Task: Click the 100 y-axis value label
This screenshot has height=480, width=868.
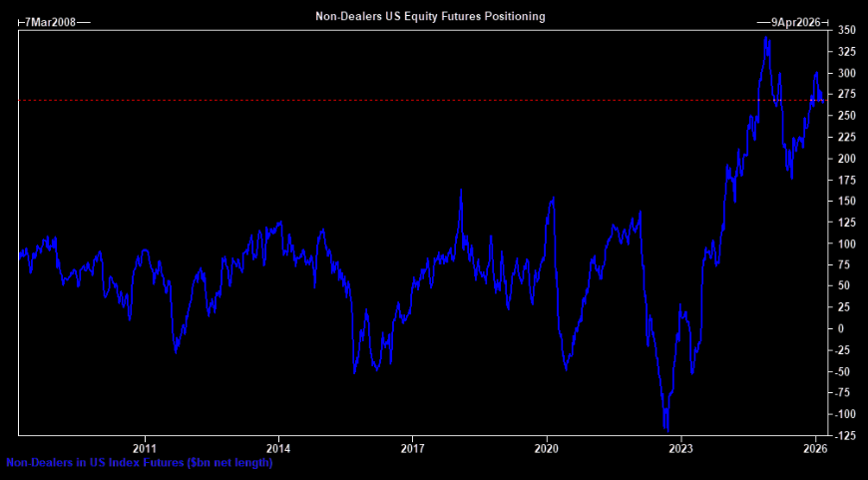Action: point(845,243)
